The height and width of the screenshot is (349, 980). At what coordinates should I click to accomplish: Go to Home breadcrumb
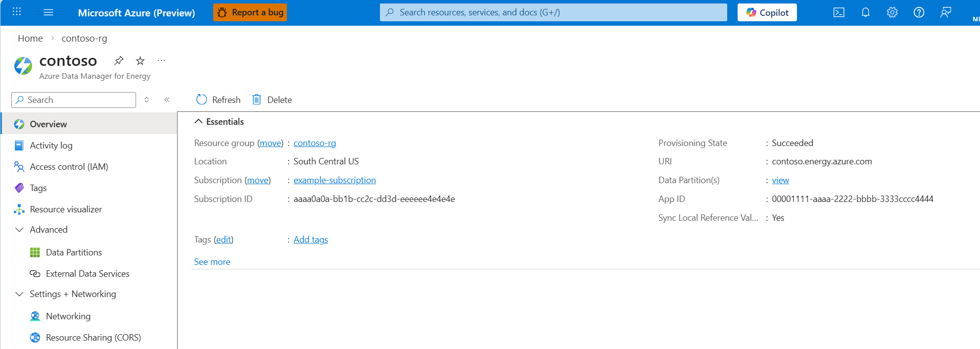[30, 38]
